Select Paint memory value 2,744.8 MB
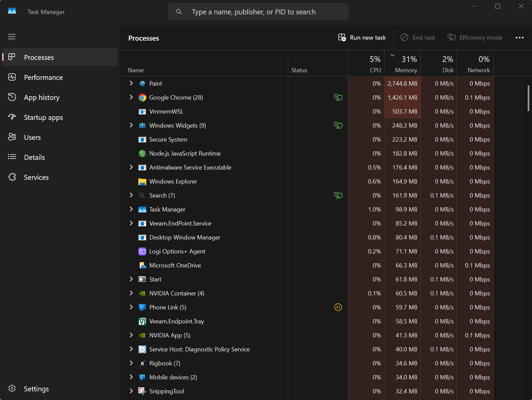The image size is (532, 400). pos(402,84)
